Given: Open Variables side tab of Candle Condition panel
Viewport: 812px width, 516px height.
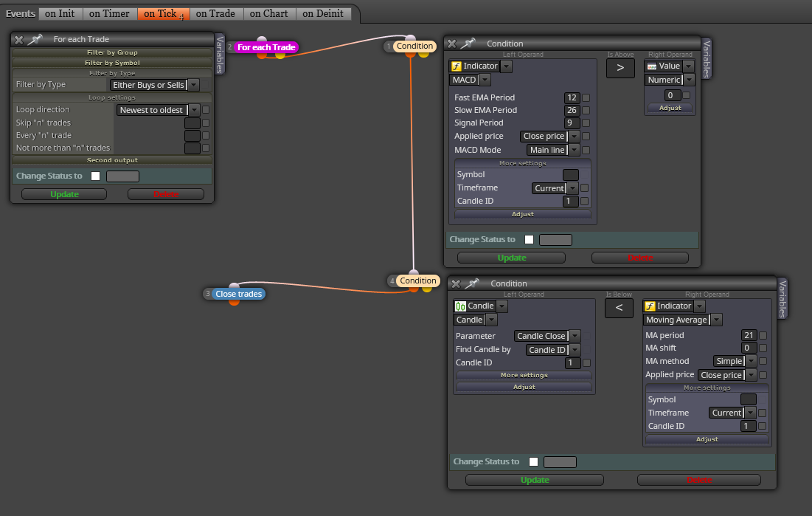Looking at the screenshot, I should click(x=782, y=298).
